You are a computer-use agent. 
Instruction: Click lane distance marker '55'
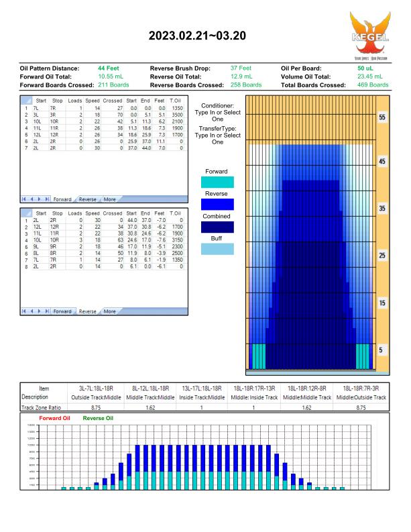[382, 117]
